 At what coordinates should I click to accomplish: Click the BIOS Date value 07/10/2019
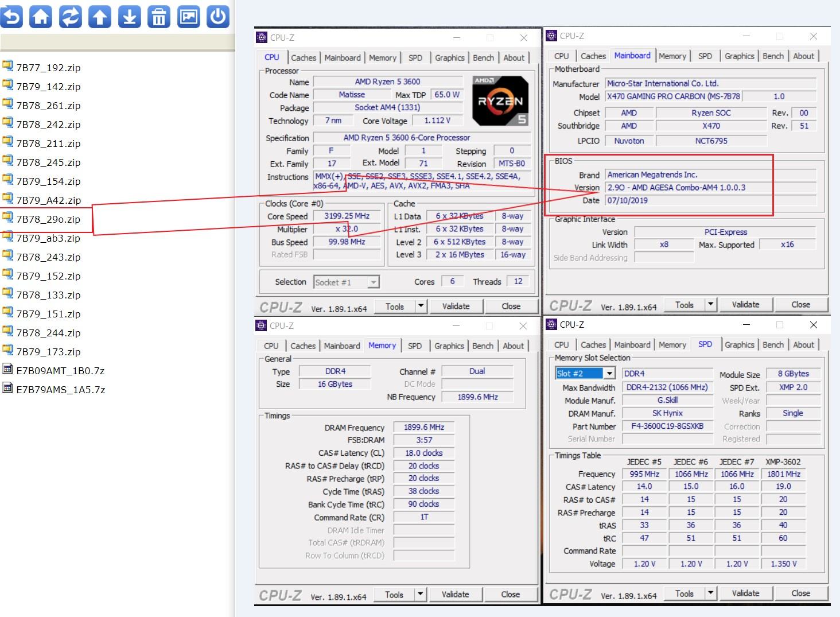click(711, 200)
